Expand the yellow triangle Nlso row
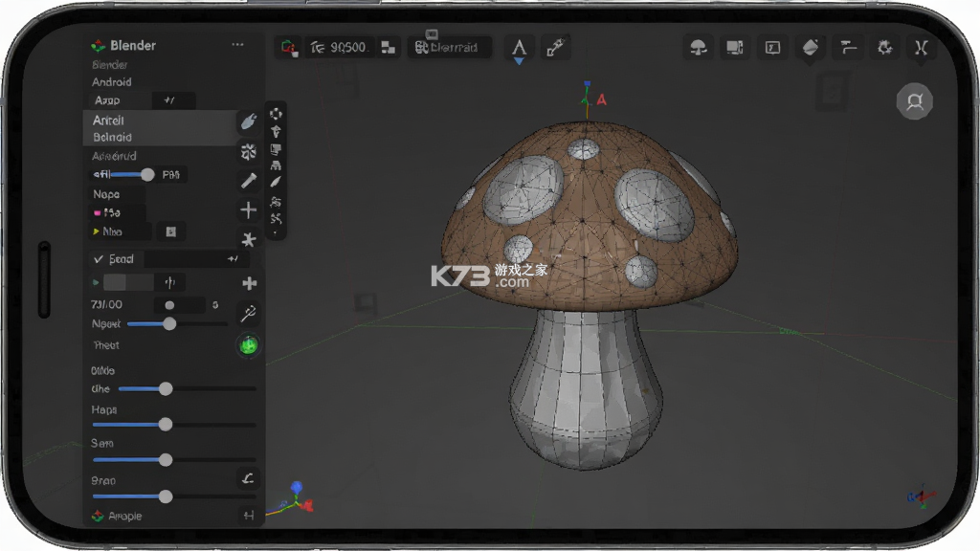980x551 pixels. click(x=96, y=231)
